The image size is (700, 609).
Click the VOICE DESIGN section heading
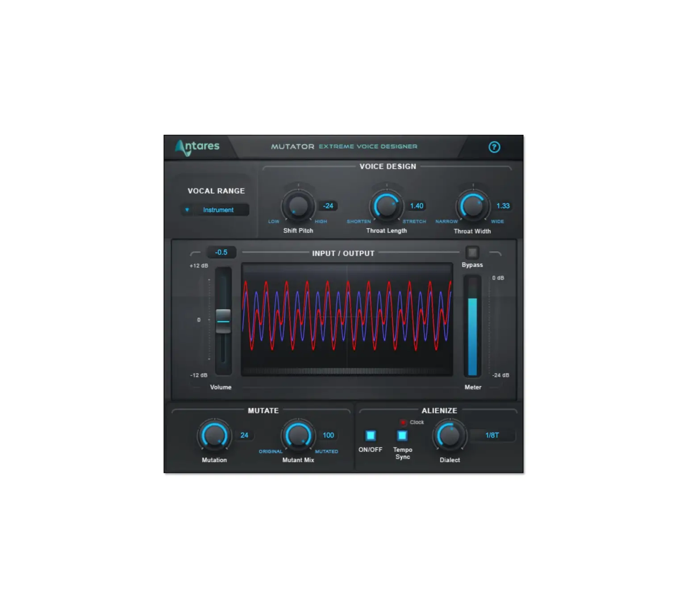388,167
